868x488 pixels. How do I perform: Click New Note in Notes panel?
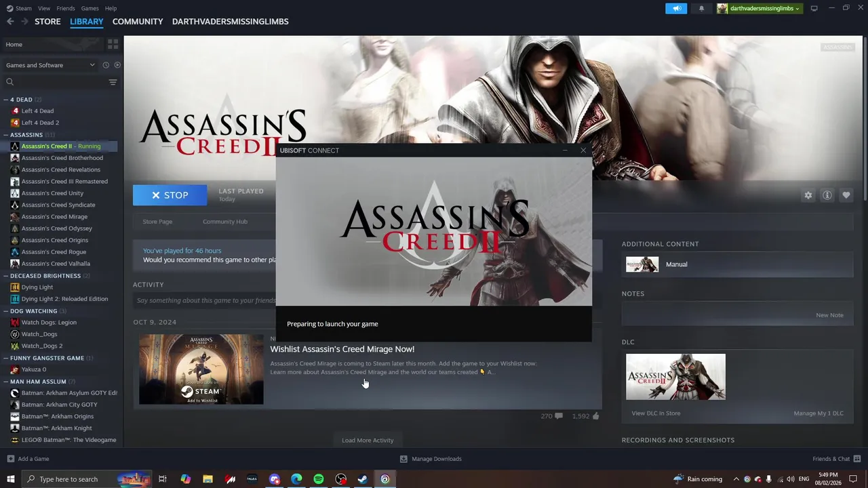pyautogui.click(x=829, y=315)
